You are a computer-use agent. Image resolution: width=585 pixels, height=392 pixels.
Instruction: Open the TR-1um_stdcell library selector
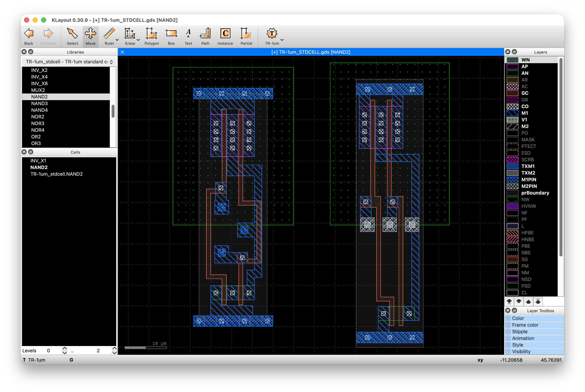point(69,62)
